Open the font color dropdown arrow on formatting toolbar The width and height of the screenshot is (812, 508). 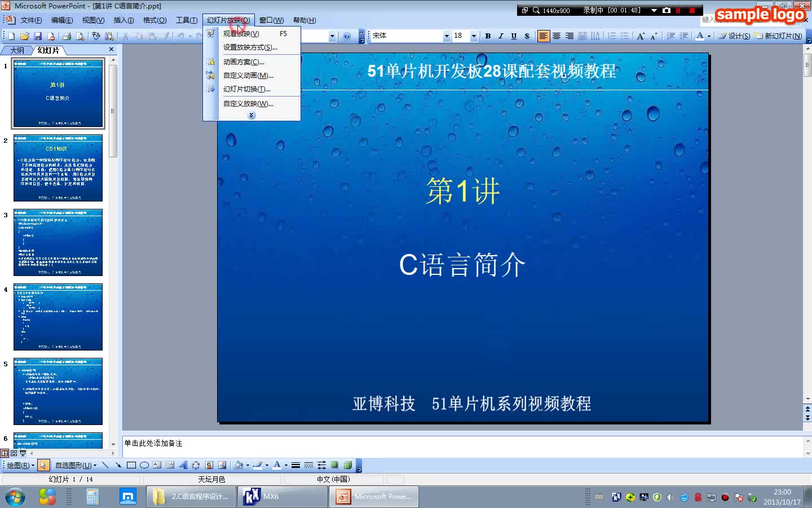pos(709,36)
